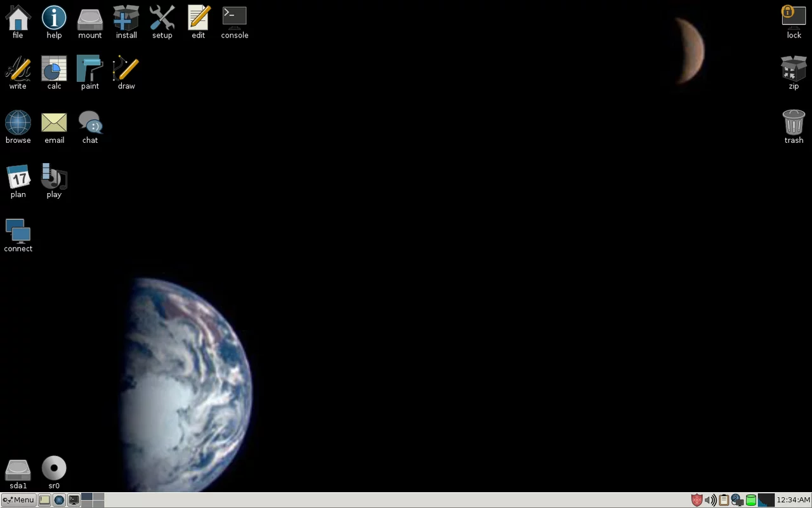Screen dimensions: 812x508
Task: Open the plan calendar
Action: point(18,178)
